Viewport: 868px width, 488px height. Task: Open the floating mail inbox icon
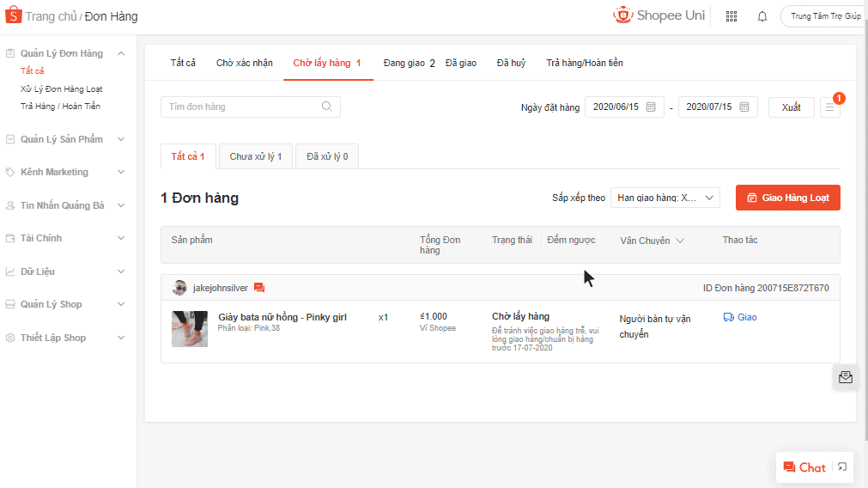[846, 377]
